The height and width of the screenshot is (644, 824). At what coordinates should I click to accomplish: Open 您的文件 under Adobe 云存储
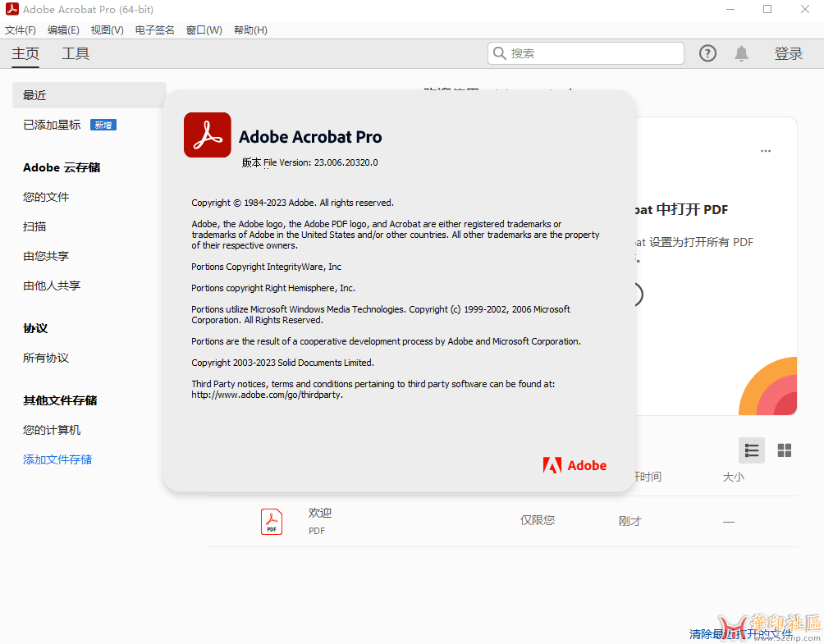(x=46, y=197)
